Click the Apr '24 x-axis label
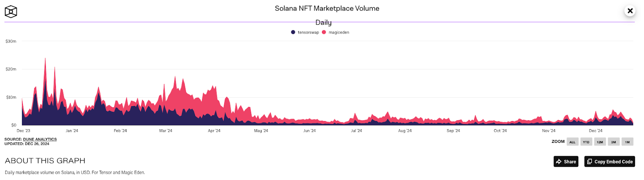The height and width of the screenshot is (180, 644). click(x=214, y=131)
